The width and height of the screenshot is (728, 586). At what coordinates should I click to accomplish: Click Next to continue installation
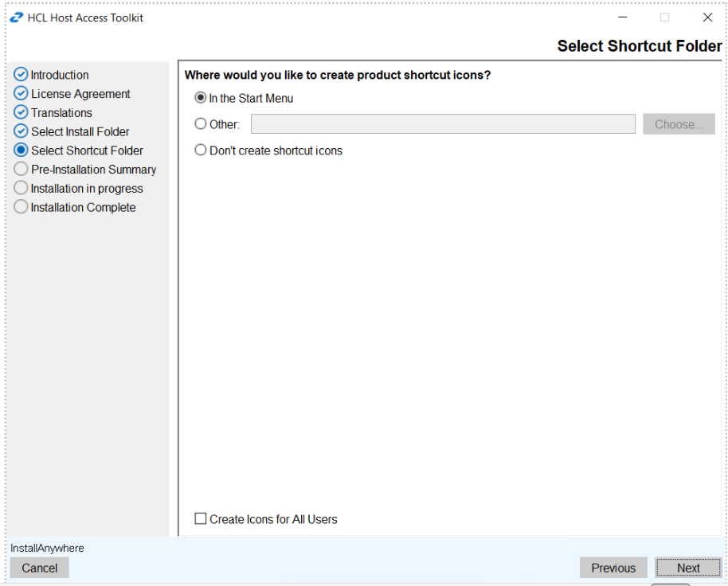coord(688,568)
